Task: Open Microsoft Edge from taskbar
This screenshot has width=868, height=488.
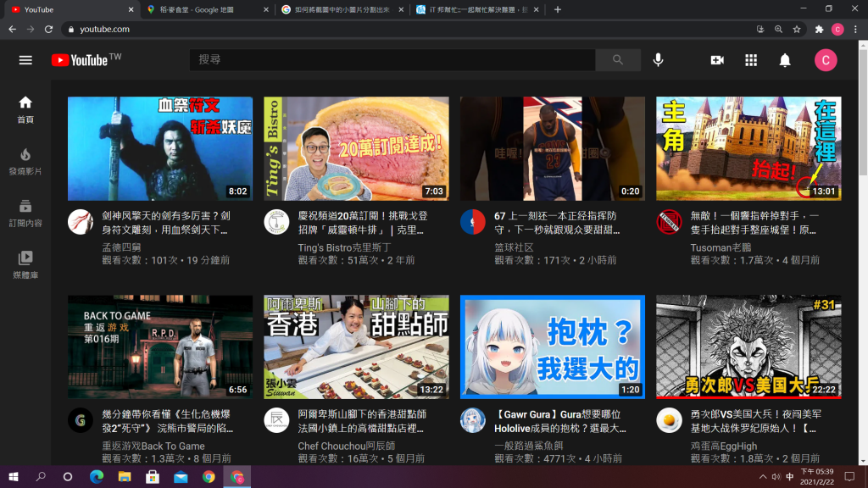Action: click(97, 477)
